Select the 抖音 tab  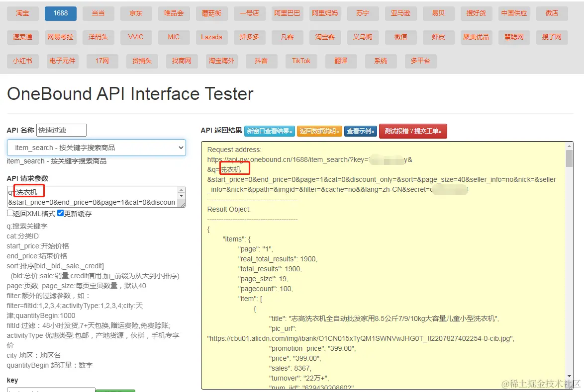coord(262,61)
